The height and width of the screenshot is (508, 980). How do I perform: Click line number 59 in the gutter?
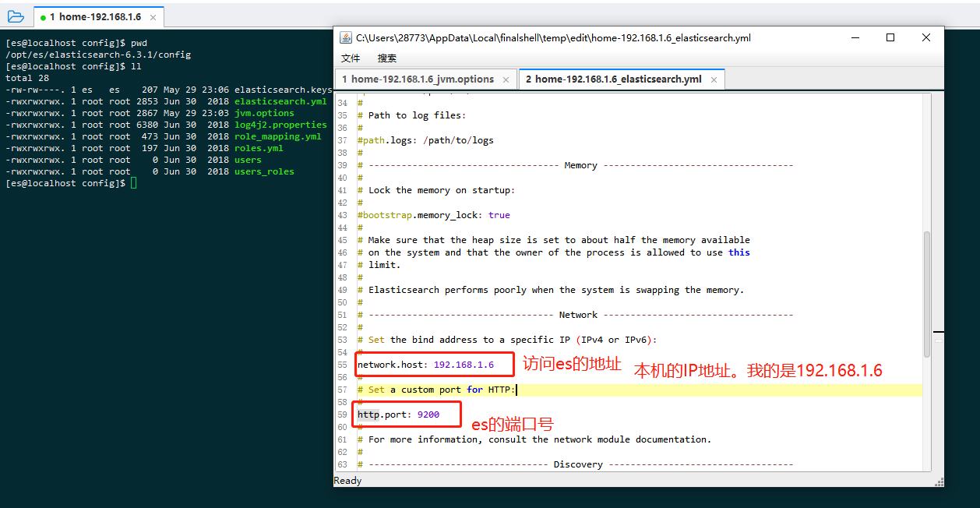point(343,415)
